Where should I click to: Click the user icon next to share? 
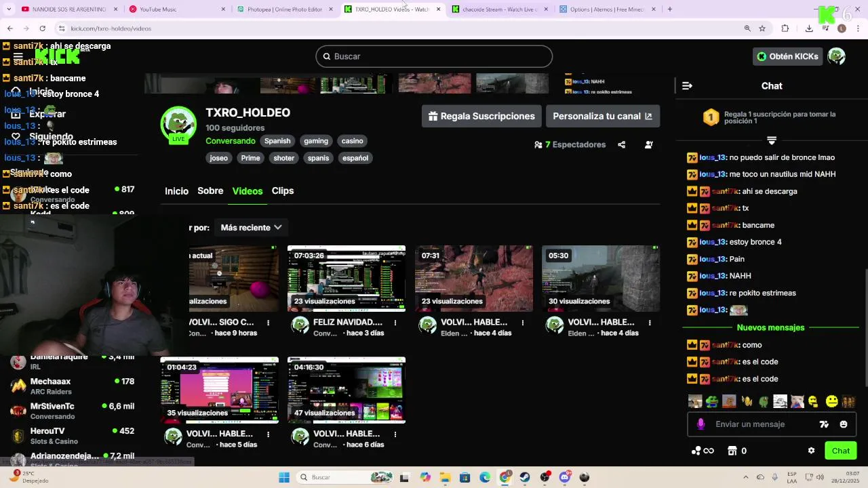(648, 144)
